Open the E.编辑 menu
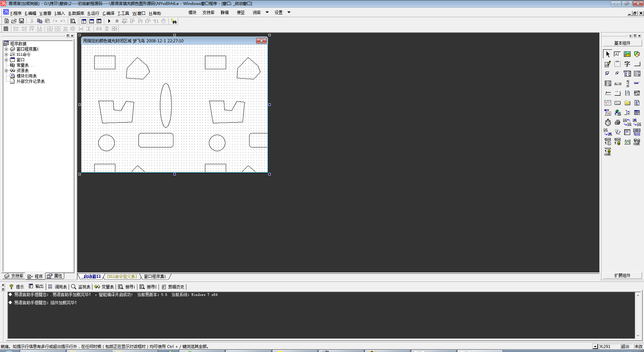The height and width of the screenshot is (352, 644). (x=31, y=13)
